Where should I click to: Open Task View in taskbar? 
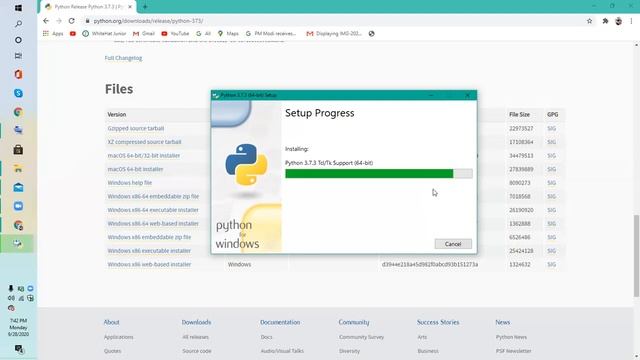pyautogui.click(x=18, y=56)
